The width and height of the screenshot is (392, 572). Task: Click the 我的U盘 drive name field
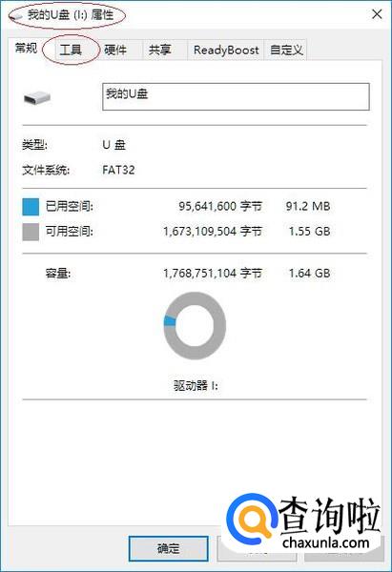tap(236, 96)
